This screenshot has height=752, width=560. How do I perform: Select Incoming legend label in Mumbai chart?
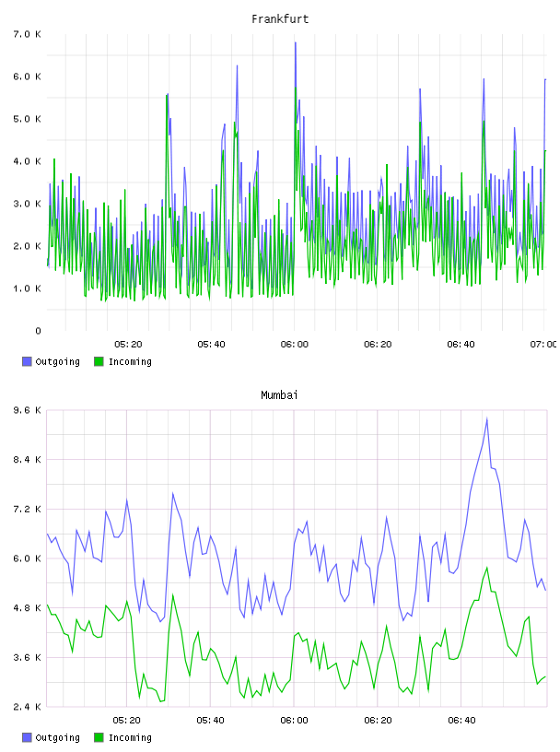click(130, 738)
